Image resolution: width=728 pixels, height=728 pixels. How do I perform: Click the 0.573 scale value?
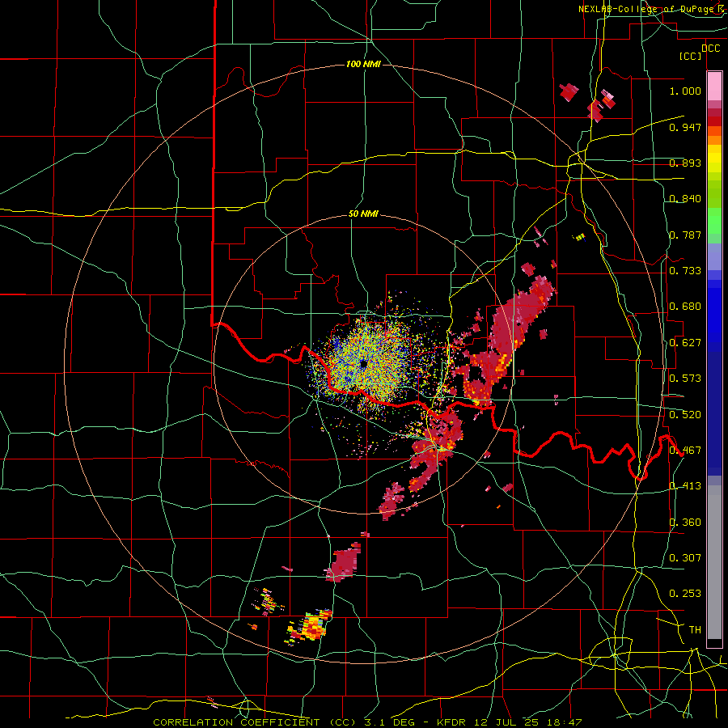685,379
